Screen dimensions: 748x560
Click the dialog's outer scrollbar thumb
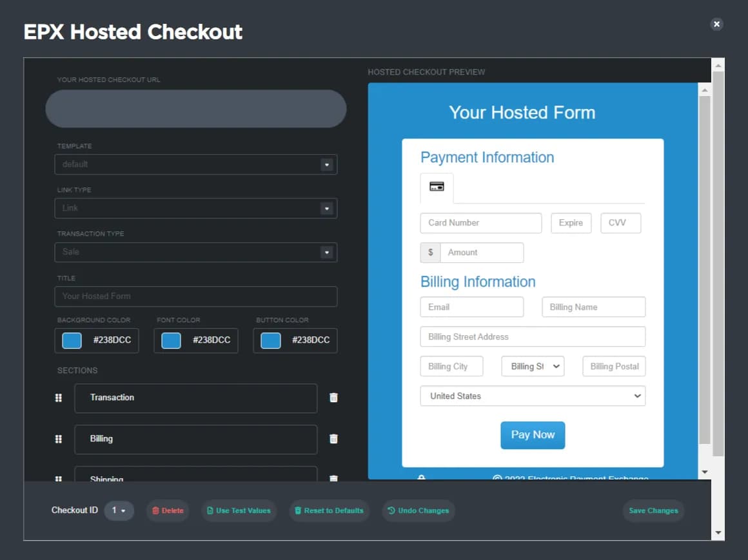pos(718,264)
